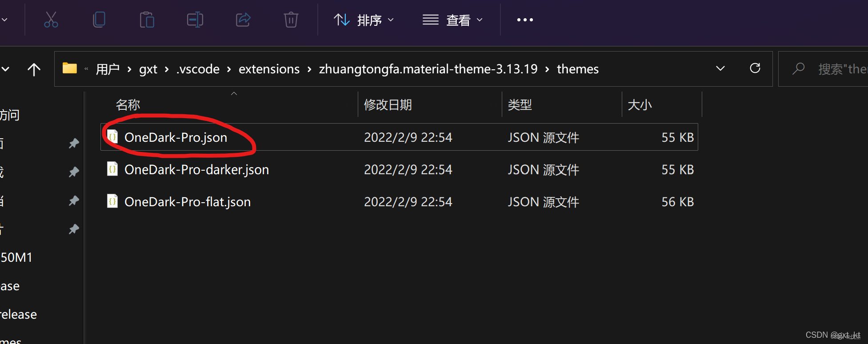Open the themes folder breadcrumb item
The width and height of the screenshot is (868, 344).
tap(577, 69)
